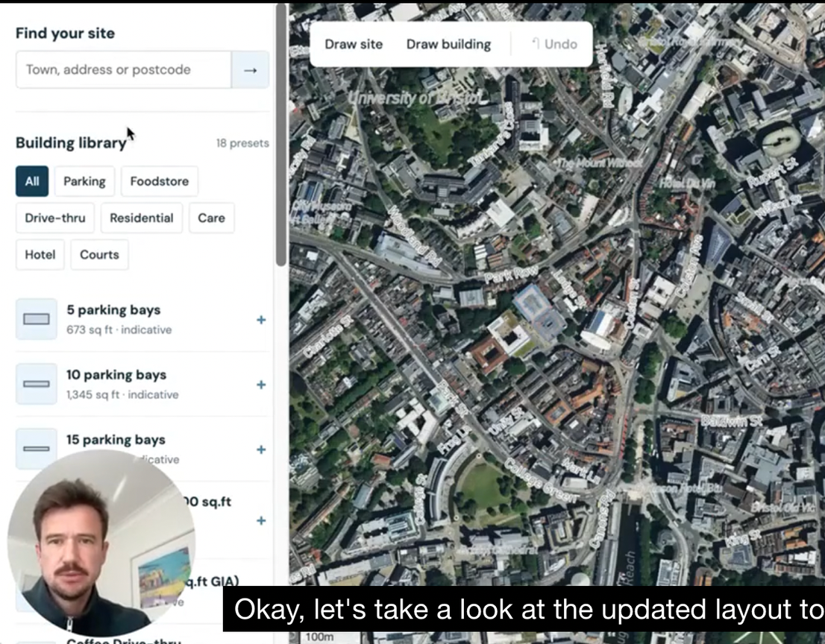Click the '673 sq ft · indicative' text

click(119, 330)
